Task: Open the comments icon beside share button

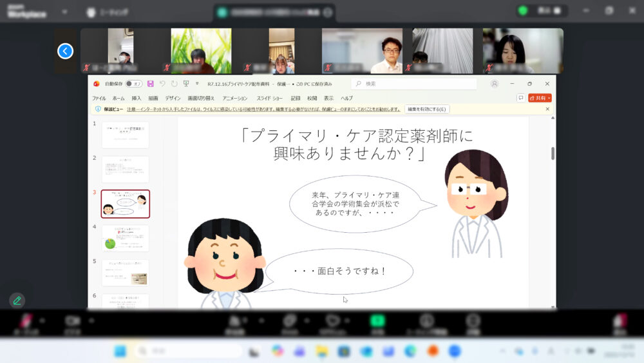Action: [x=520, y=98]
